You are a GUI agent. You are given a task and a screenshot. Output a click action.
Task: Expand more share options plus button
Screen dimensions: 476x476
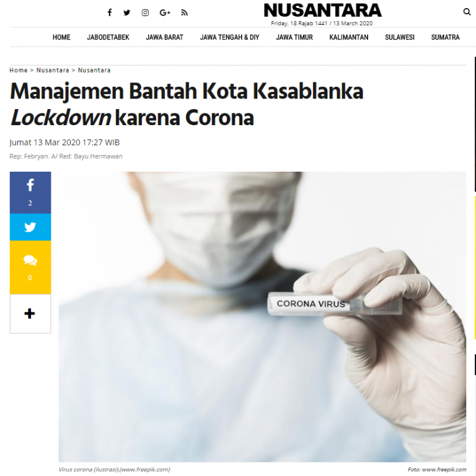point(30,314)
